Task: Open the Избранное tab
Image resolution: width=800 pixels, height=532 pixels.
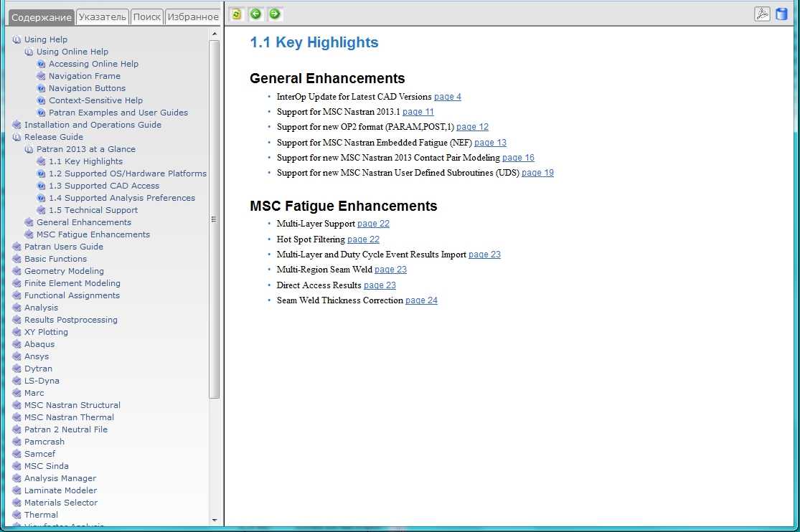Action: click(x=193, y=16)
